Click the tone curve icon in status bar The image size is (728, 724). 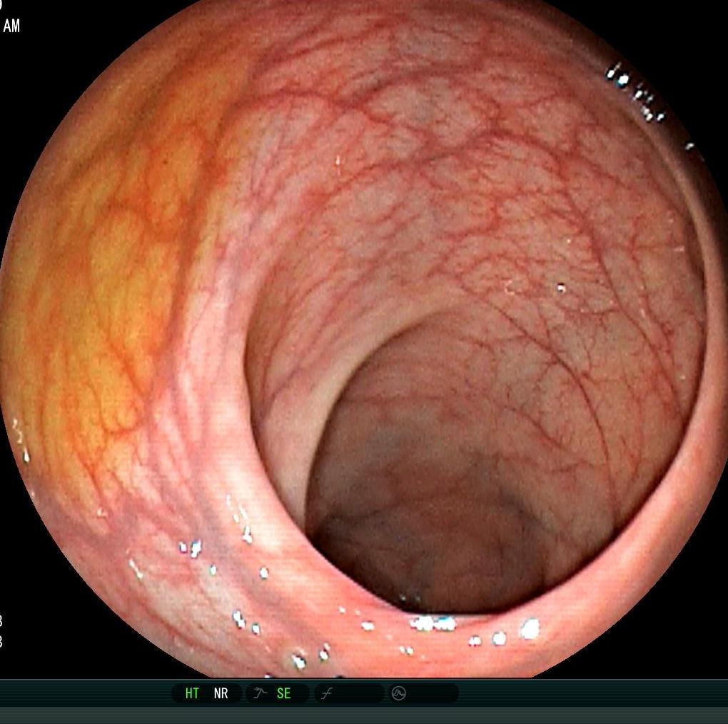coord(328,694)
